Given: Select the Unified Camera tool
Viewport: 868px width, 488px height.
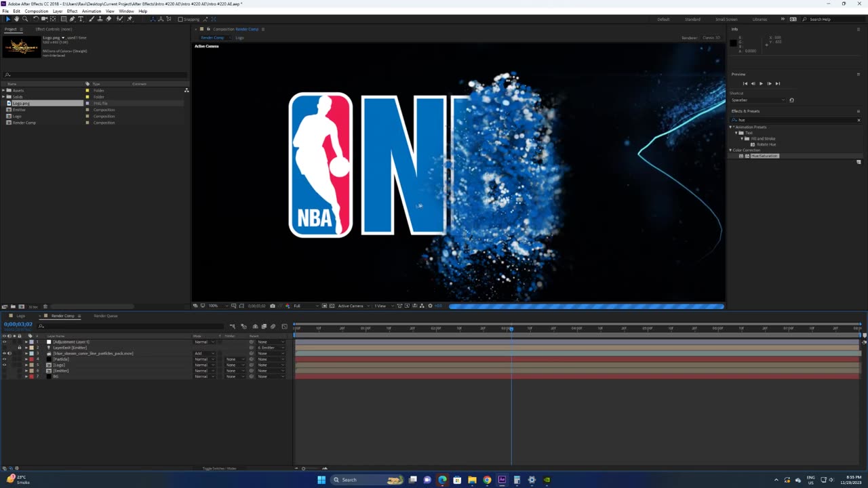Looking at the screenshot, I should tap(44, 19).
